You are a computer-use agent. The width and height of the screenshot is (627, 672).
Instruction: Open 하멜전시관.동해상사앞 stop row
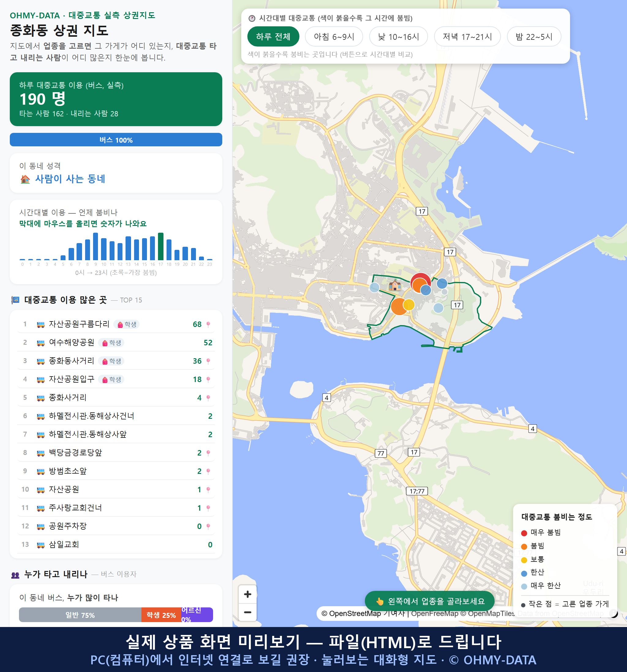(116, 434)
